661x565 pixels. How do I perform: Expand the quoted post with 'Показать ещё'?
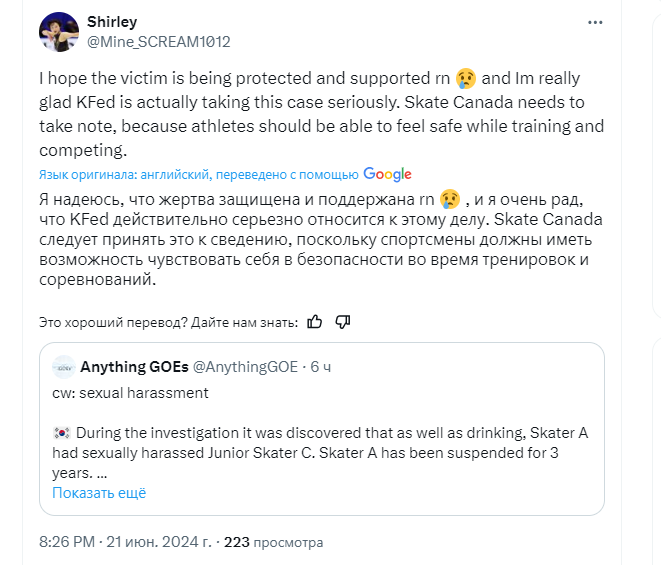99,493
